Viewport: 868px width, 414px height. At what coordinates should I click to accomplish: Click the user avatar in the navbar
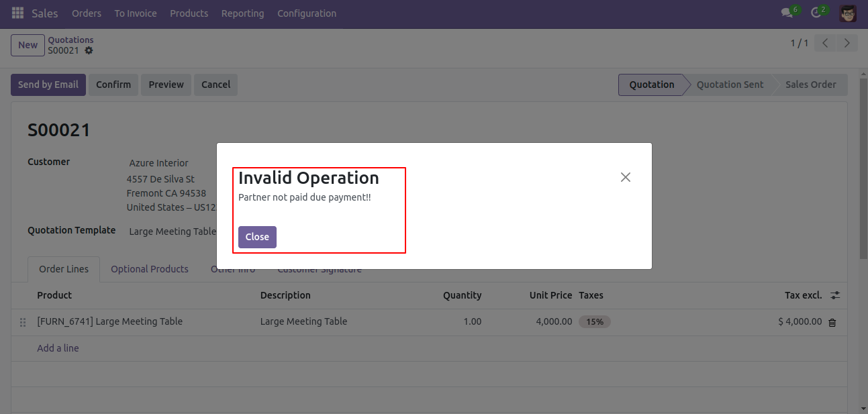click(x=848, y=13)
